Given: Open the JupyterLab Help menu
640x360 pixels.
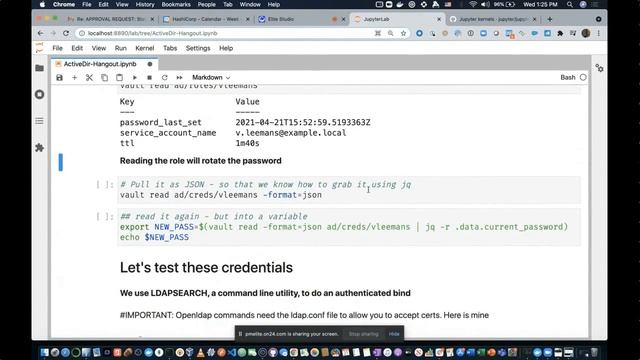Looking at the screenshot, I should click(226, 48).
